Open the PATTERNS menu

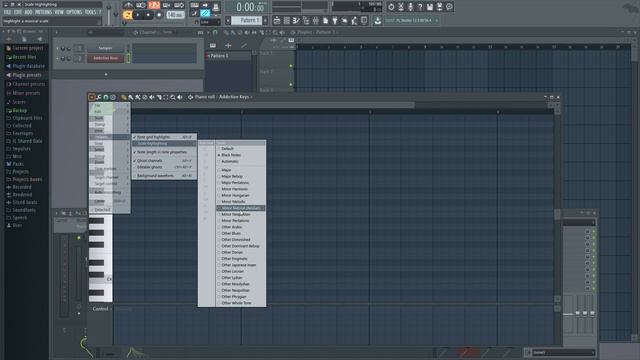pos(43,12)
